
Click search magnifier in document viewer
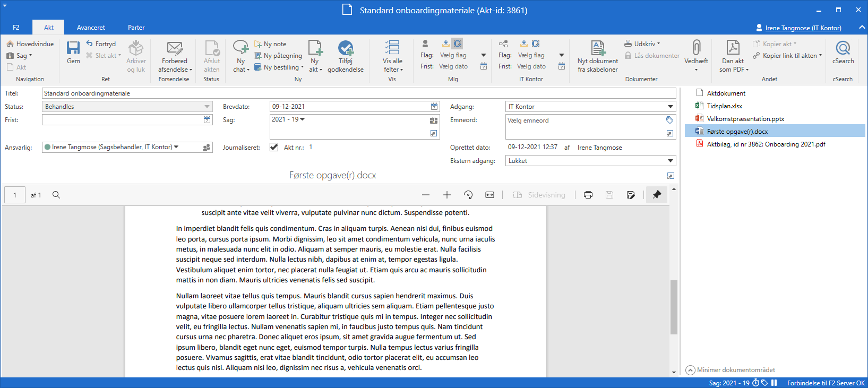56,195
